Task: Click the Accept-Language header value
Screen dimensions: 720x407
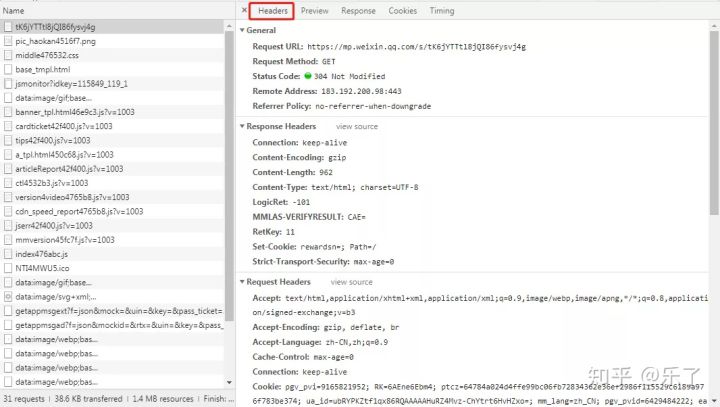Action: click(x=357, y=342)
